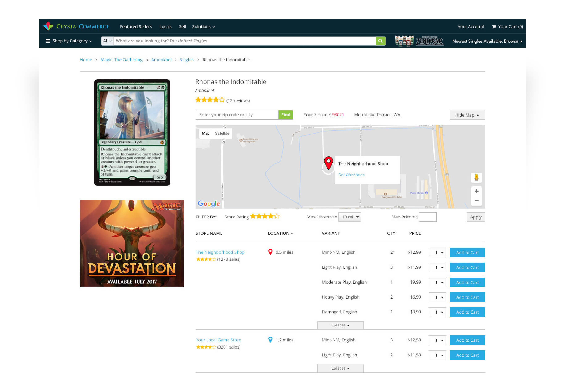Open the Max-Distance 10 mi dropdown
The height and width of the screenshot is (392, 562).
[349, 217]
